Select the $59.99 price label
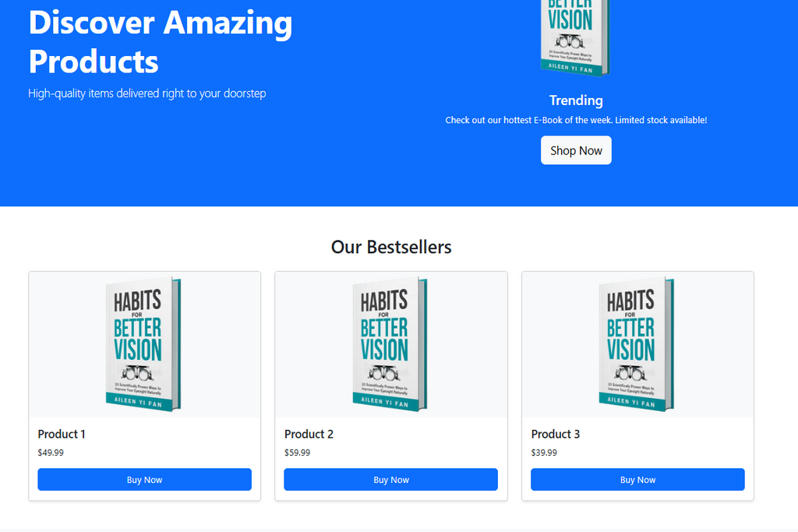Screen dimensions: 798x532 (x=297, y=453)
